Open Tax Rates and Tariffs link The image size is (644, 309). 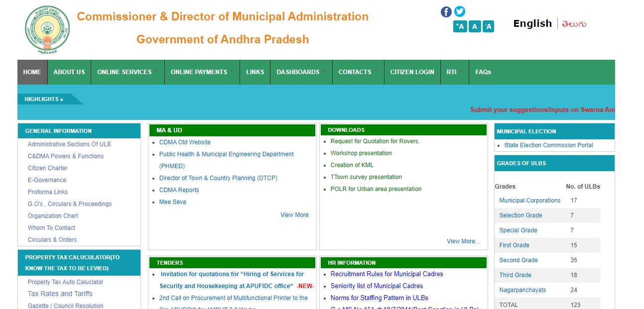(60, 294)
